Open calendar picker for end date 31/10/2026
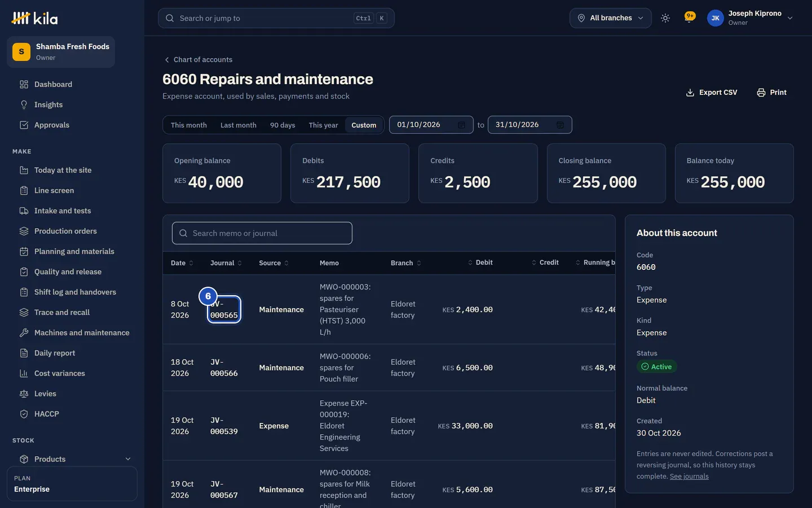812x508 pixels. point(560,125)
